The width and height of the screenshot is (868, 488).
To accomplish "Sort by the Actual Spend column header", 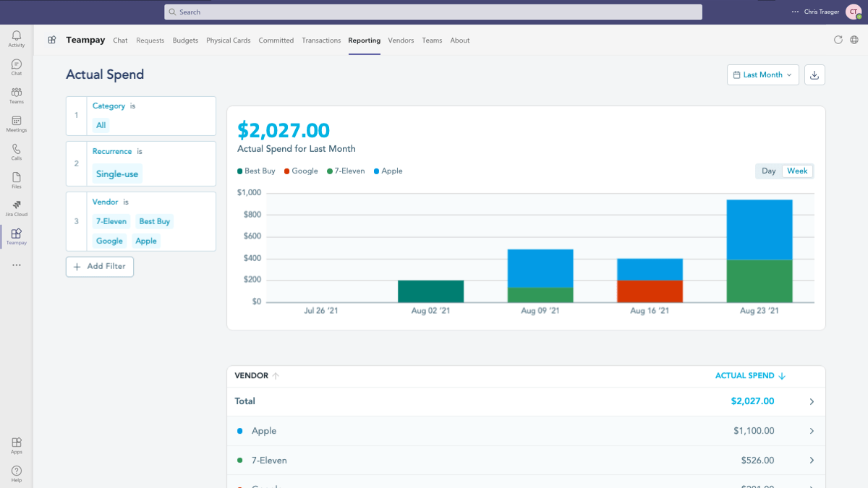I will tap(744, 376).
